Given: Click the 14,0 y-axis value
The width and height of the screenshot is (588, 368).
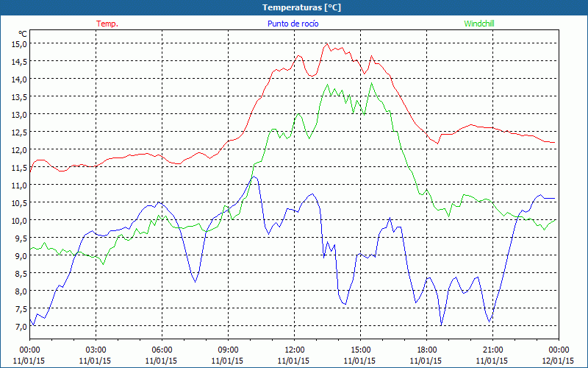Looking at the screenshot, I should pos(19,79).
